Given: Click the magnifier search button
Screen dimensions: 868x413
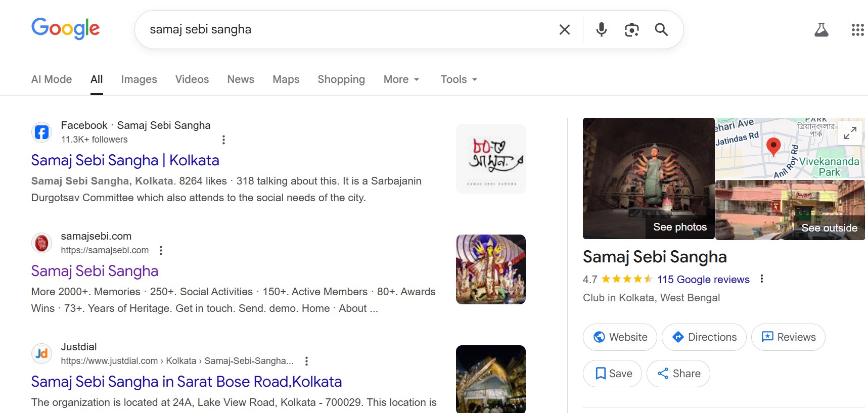Looking at the screenshot, I should pyautogui.click(x=661, y=30).
